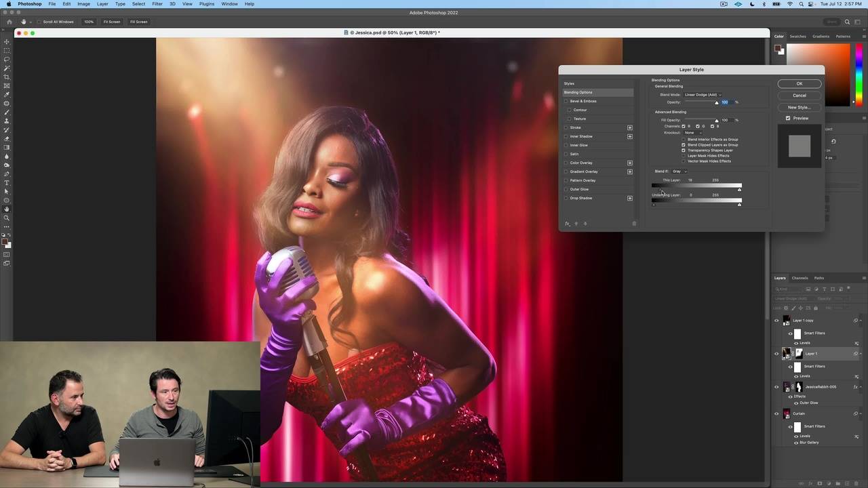Enable the Satin checkbox
The width and height of the screenshot is (868, 488).
pos(567,154)
